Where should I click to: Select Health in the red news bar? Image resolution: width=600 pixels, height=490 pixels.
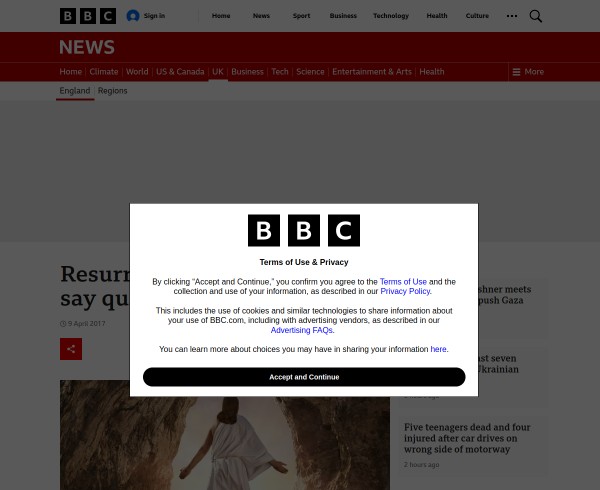[x=432, y=72]
